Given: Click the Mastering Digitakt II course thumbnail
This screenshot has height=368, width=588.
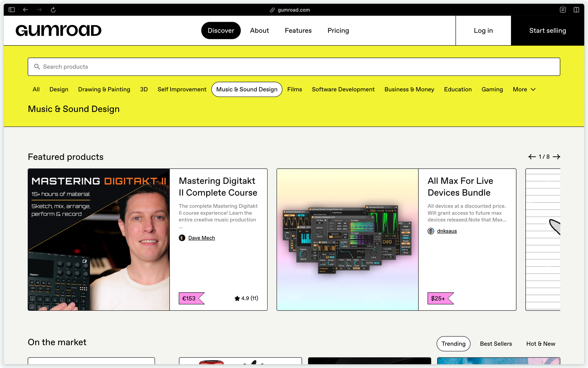Looking at the screenshot, I should click(99, 239).
